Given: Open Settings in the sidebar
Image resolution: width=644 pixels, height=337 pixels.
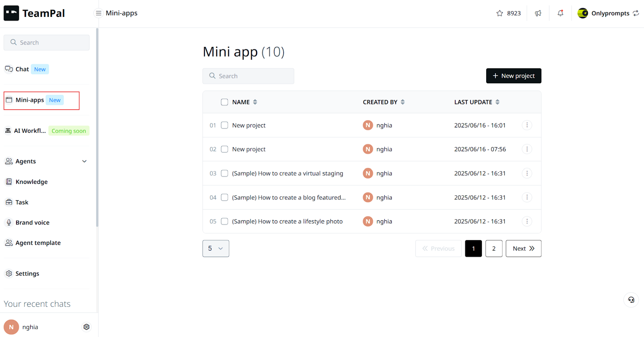Looking at the screenshot, I should click(x=27, y=273).
